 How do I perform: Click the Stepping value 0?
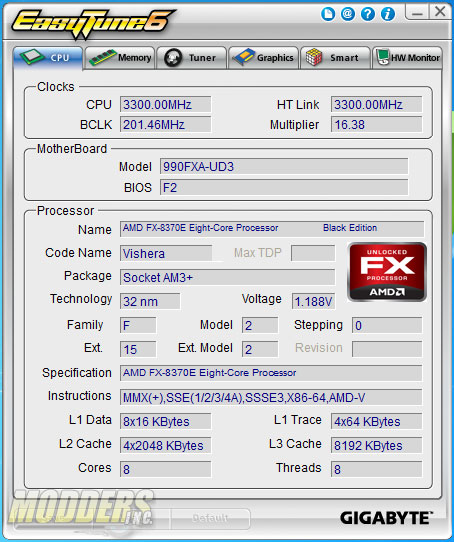coord(387,325)
